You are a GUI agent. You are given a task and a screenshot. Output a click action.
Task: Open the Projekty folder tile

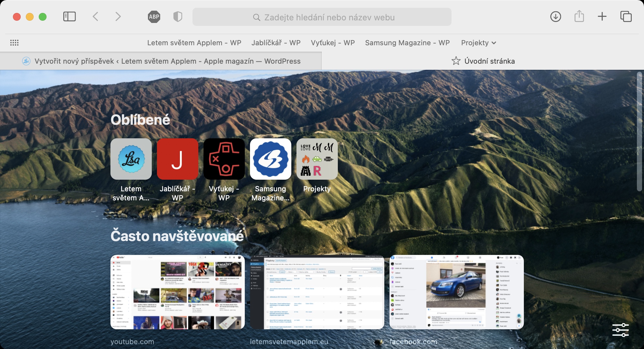click(x=317, y=159)
